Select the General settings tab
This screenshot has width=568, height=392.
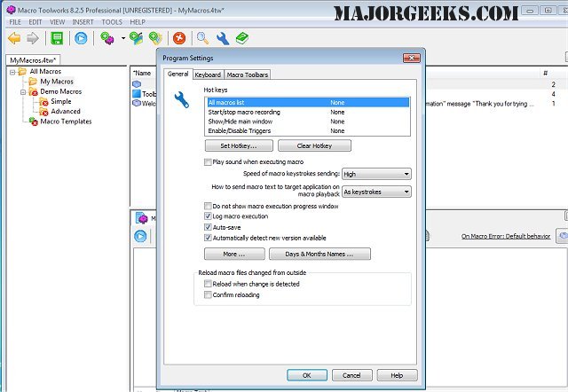177,74
